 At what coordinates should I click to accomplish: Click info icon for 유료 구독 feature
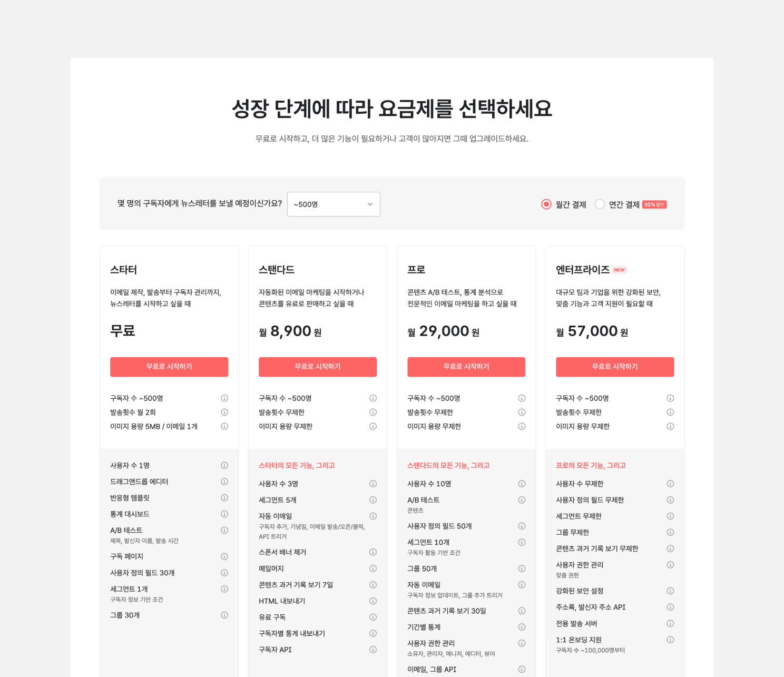(373, 617)
